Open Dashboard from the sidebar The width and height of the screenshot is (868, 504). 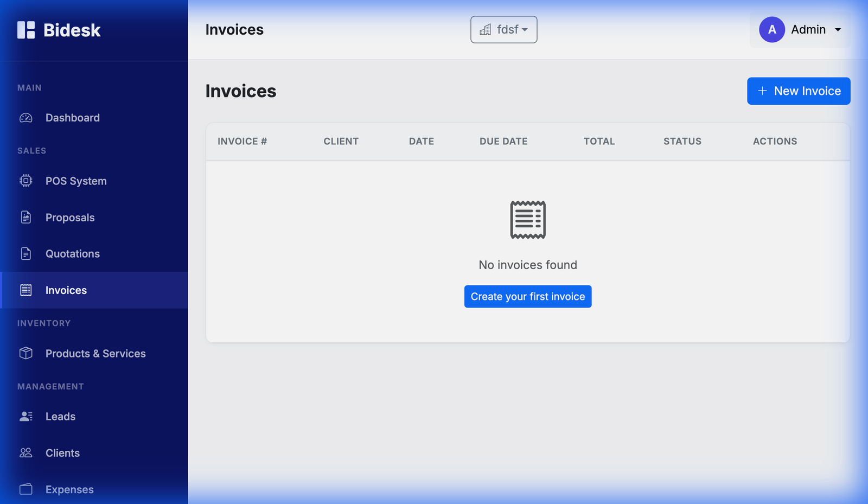pos(73,117)
